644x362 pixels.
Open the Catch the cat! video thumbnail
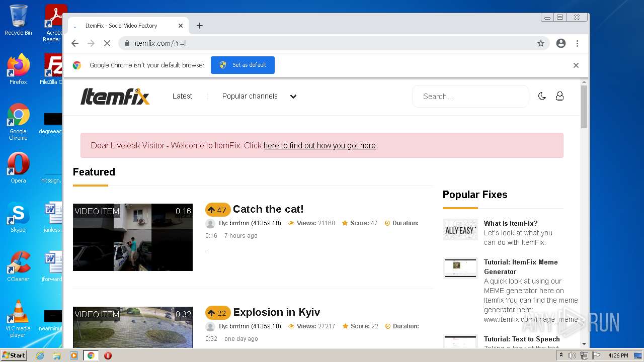click(133, 237)
